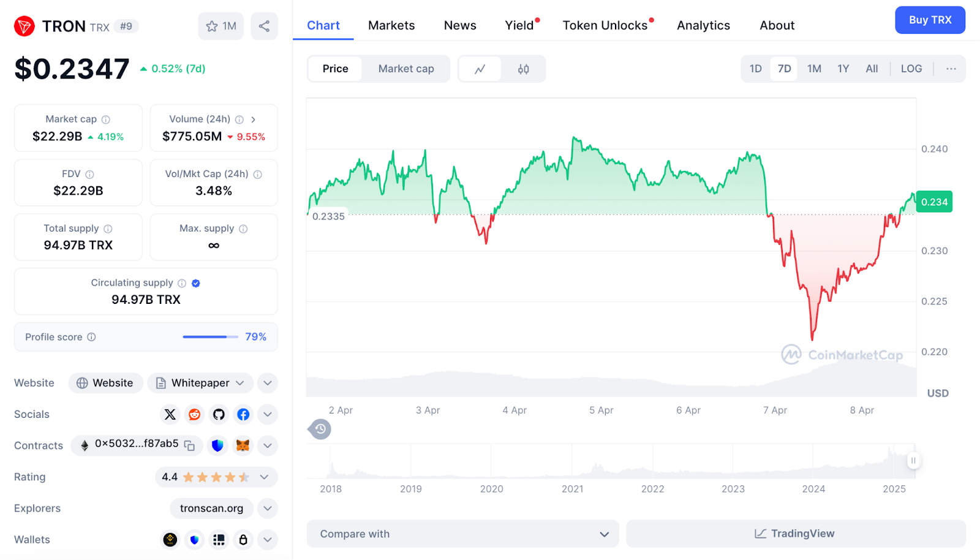Open the share options icon
980x560 pixels.
point(264,26)
